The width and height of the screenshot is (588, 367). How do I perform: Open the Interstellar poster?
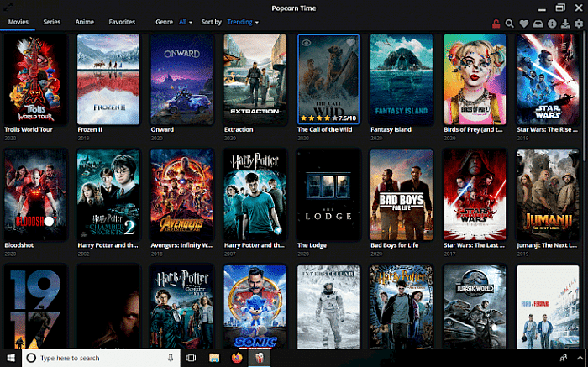[x=328, y=307]
